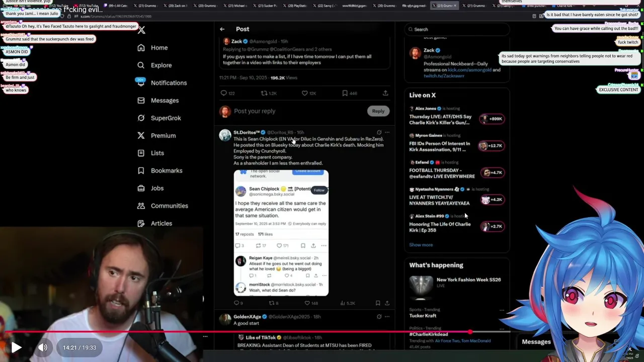Open Alex Jones live broadcast entry

(x=457, y=116)
